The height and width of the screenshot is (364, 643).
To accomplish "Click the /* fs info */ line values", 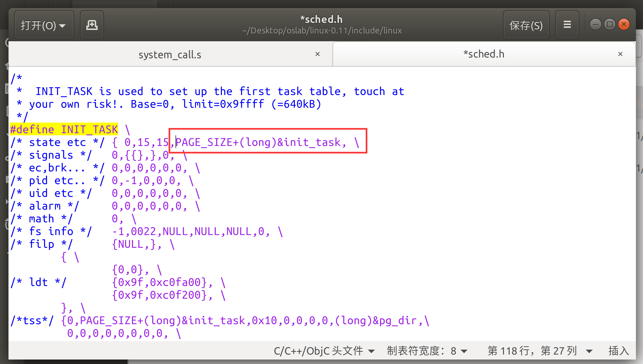I will click(198, 232).
